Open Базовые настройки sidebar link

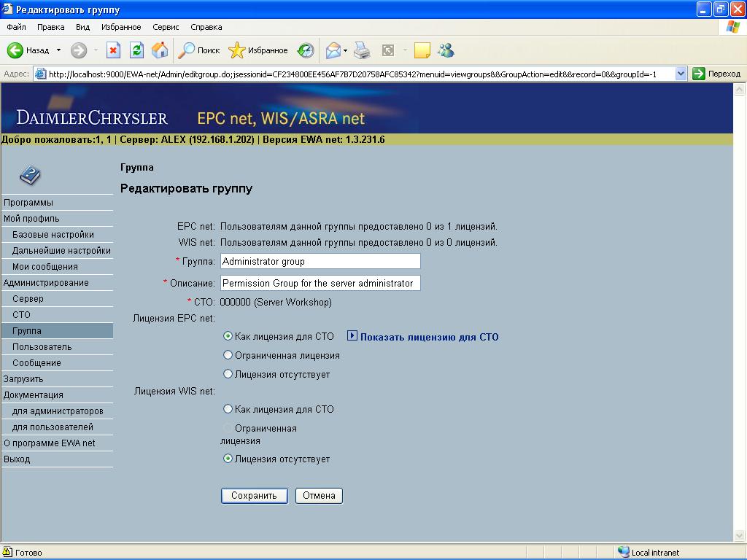click(53, 234)
